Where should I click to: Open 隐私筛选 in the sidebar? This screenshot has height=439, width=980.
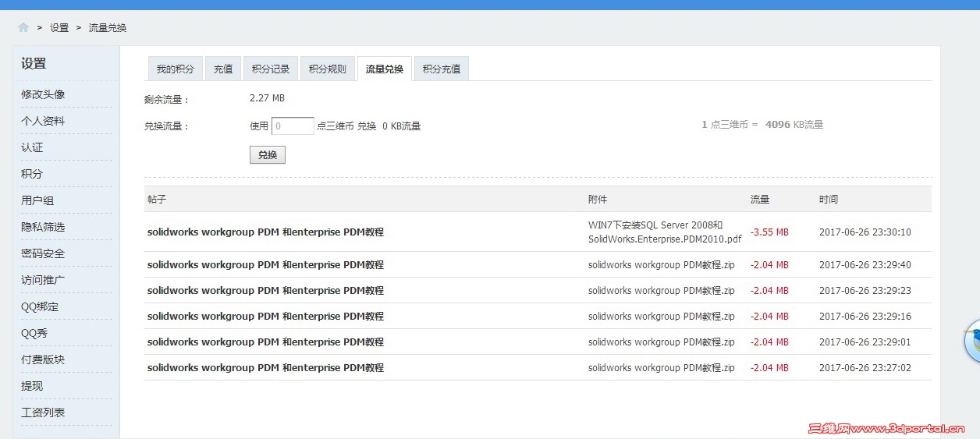coord(43,227)
